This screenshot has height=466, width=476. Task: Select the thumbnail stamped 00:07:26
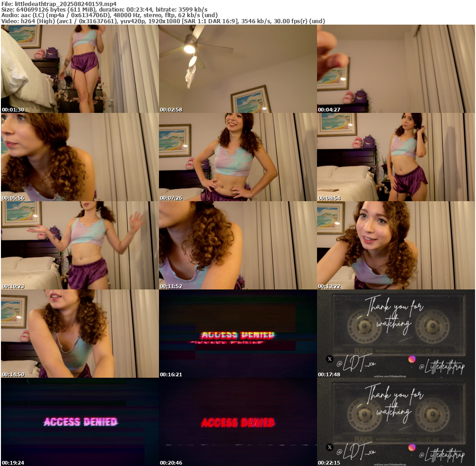tap(238, 157)
